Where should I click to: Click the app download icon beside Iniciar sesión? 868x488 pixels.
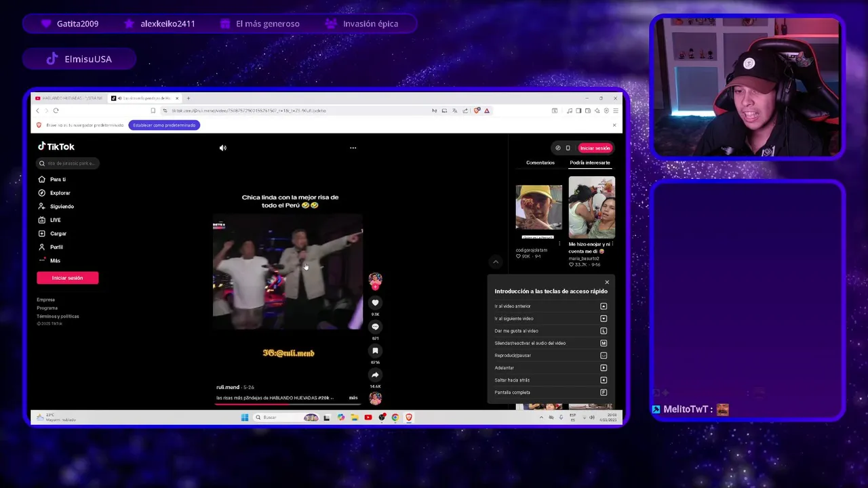pos(558,148)
